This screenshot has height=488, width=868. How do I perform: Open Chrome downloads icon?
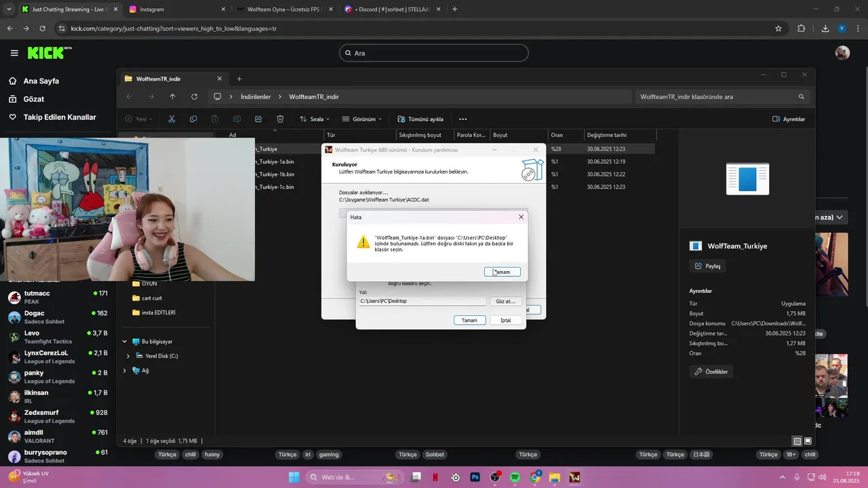point(825,28)
